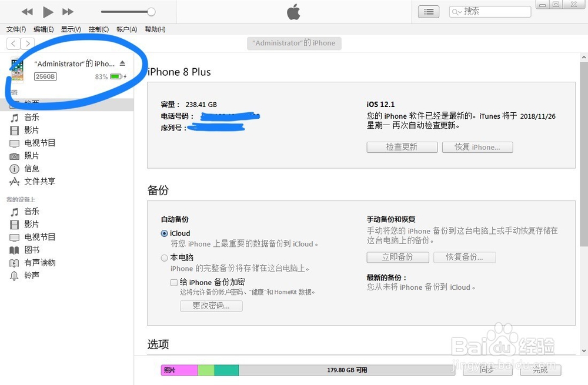Image resolution: width=588 pixels, height=385 pixels.
Task: Click the 恢复 iPhone... button
Action: coord(477,147)
